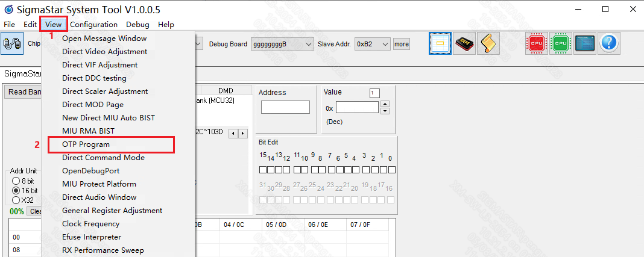
Task: Open the register table view icon
Action: [440, 43]
